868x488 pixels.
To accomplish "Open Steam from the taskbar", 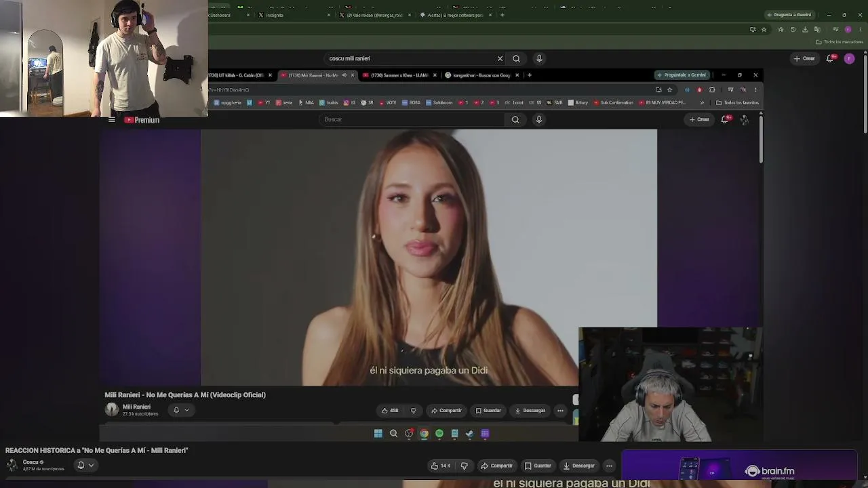I will tap(469, 434).
